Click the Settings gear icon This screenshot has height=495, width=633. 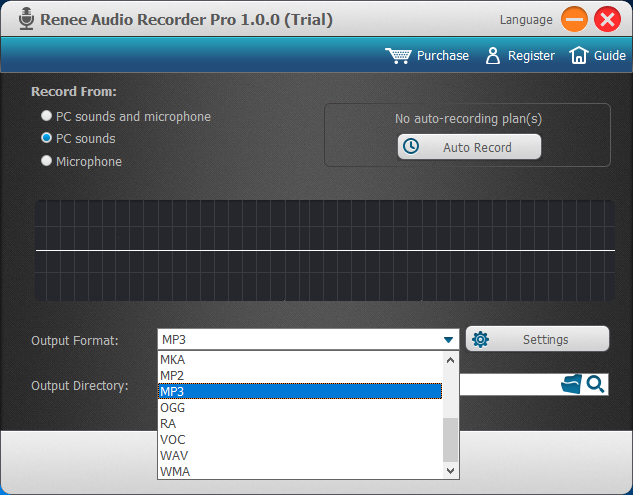(480, 339)
